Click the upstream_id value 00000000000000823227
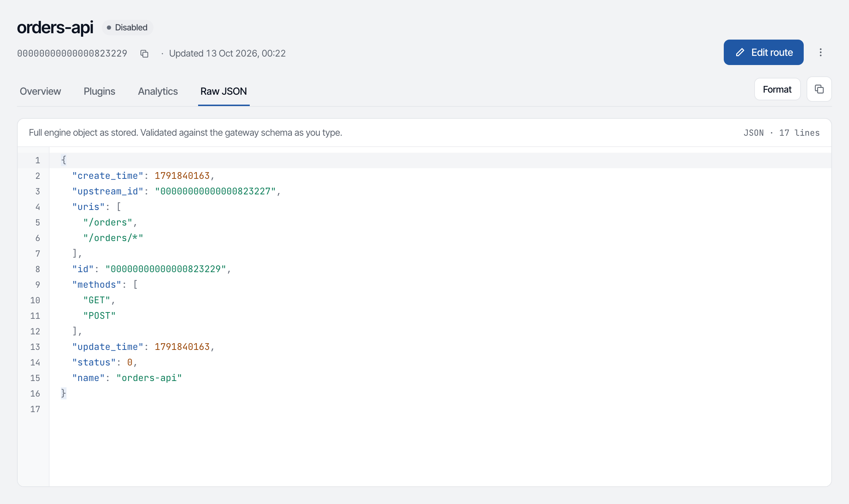 point(215,191)
